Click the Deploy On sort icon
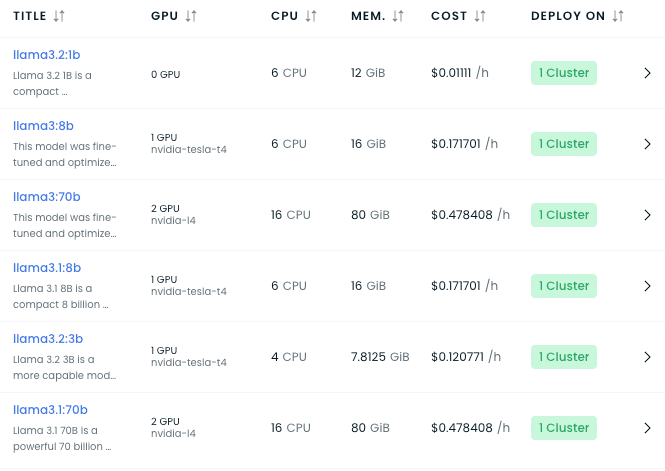665x471 pixels. (x=617, y=16)
